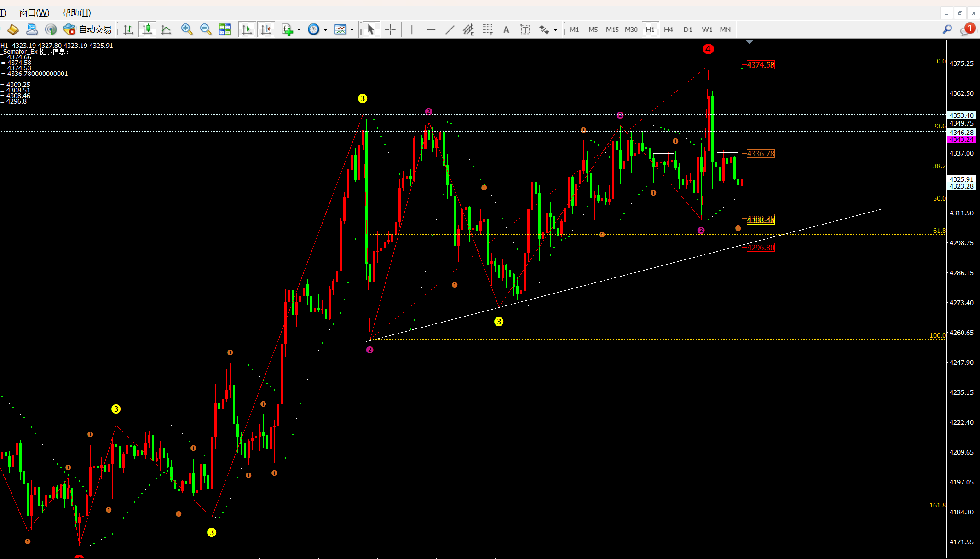Open the 窗口(W) menu

(x=35, y=12)
